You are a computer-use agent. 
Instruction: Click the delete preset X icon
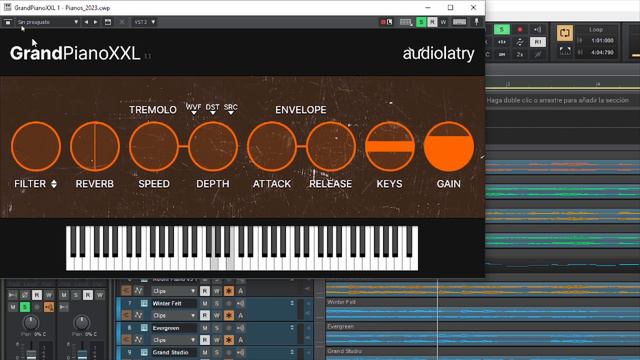(x=122, y=22)
